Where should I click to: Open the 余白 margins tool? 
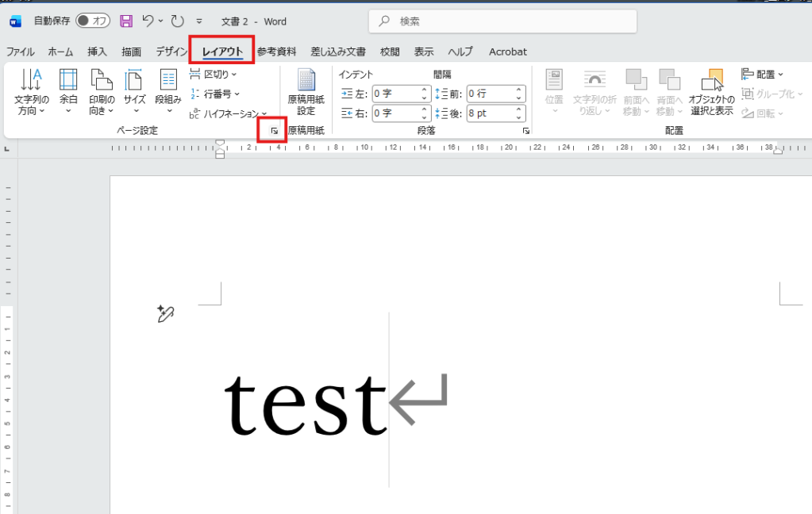tap(68, 91)
